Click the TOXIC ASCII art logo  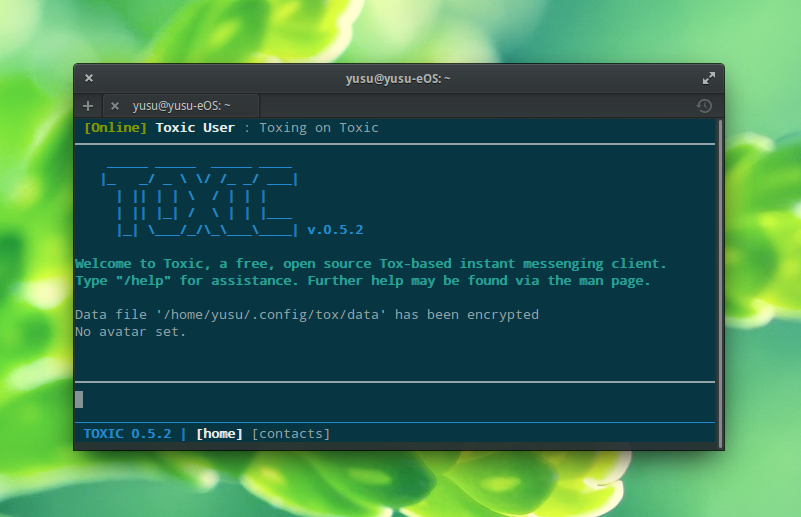click(x=200, y=202)
